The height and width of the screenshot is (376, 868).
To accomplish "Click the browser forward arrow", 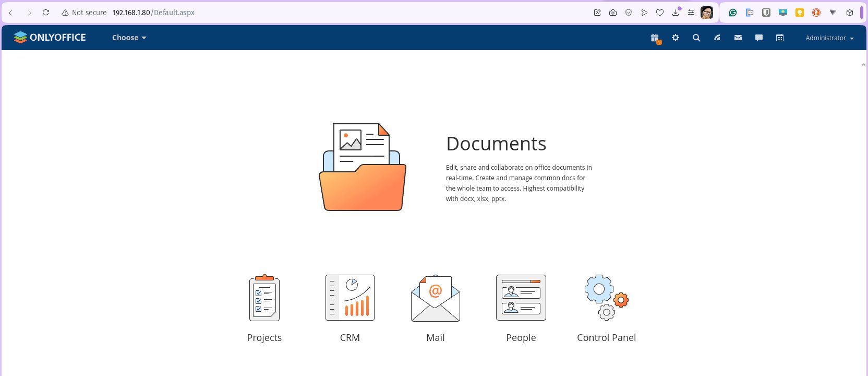I will click(x=29, y=13).
